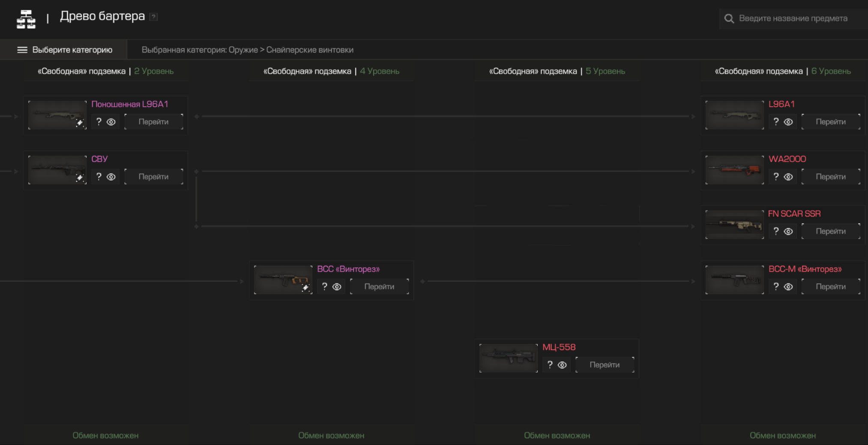Click the Древо бартера page title

pyautogui.click(x=102, y=16)
